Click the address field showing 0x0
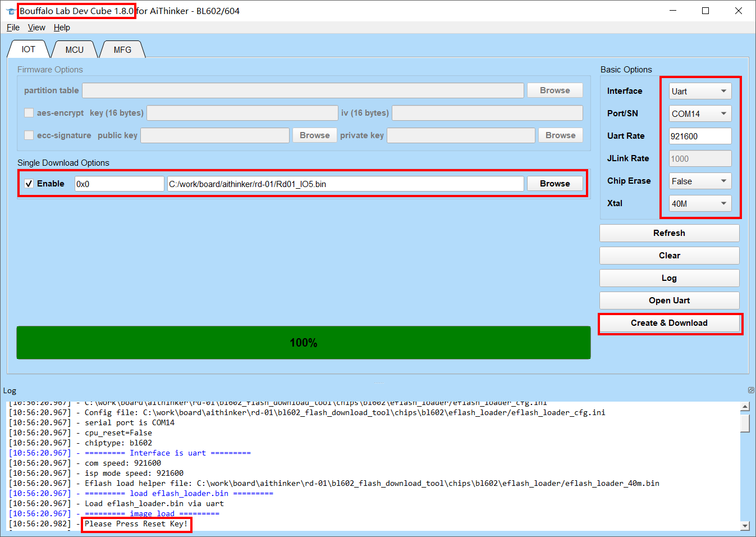756x537 pixels. coord(119,184)
